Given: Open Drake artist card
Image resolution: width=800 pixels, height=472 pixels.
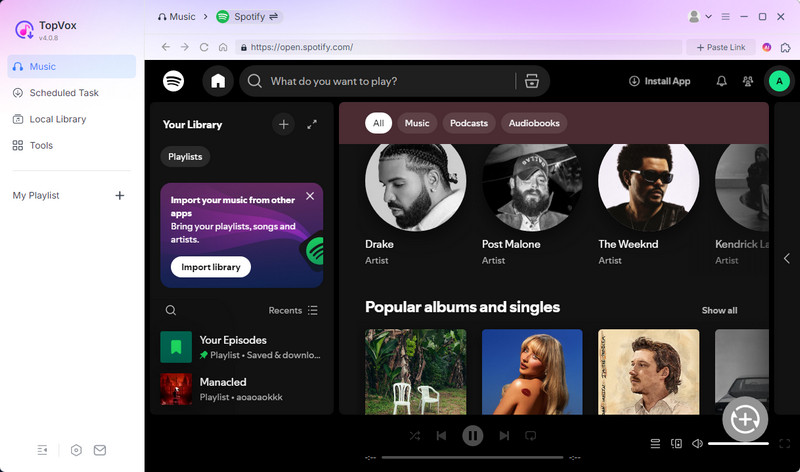Looking at the screenshot, I should point(415,207).
